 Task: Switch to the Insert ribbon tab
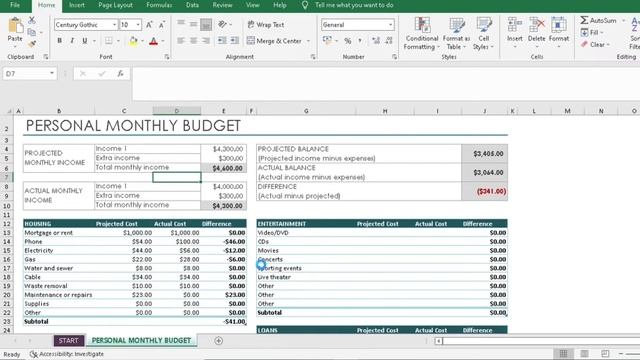(x=77, y=5)
